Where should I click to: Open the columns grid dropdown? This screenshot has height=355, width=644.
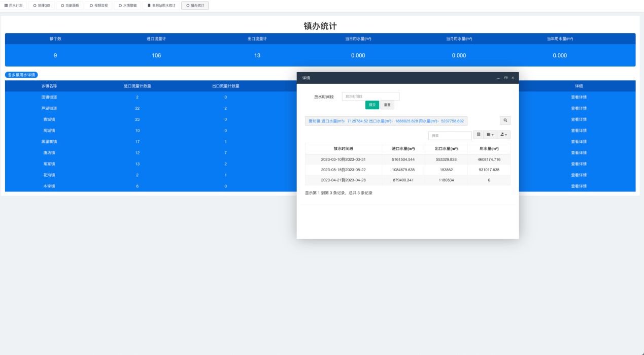point(490,135)
